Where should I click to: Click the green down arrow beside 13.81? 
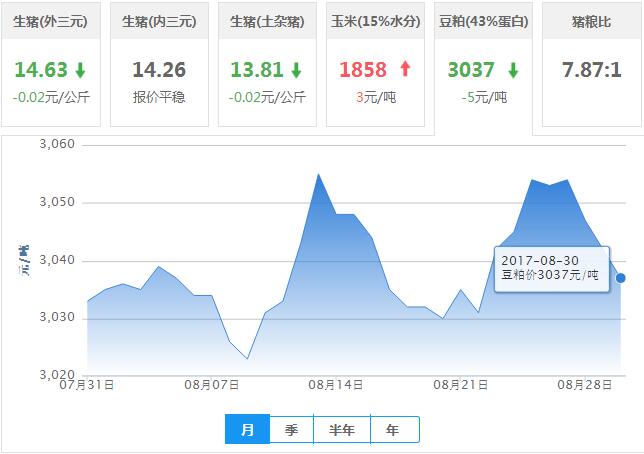[x=297, y=70]
